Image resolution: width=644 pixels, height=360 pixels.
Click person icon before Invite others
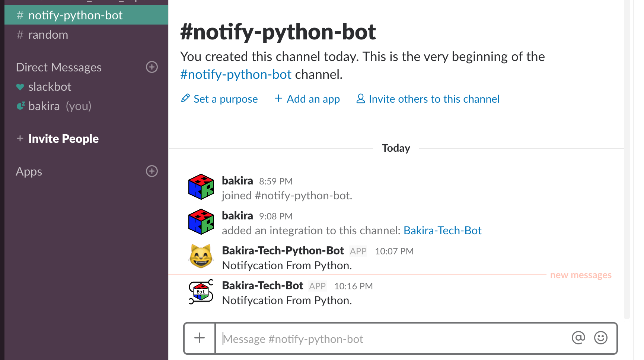click(x=360, y=99)
